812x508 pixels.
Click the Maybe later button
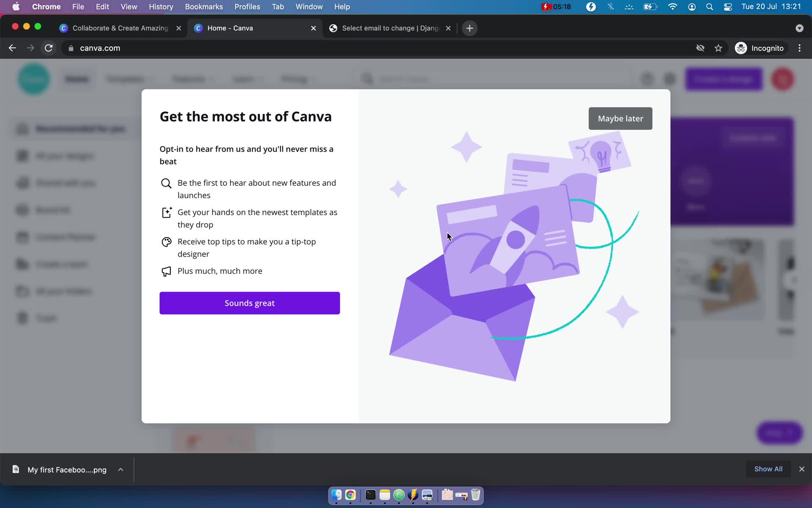[x=620, y=119]
